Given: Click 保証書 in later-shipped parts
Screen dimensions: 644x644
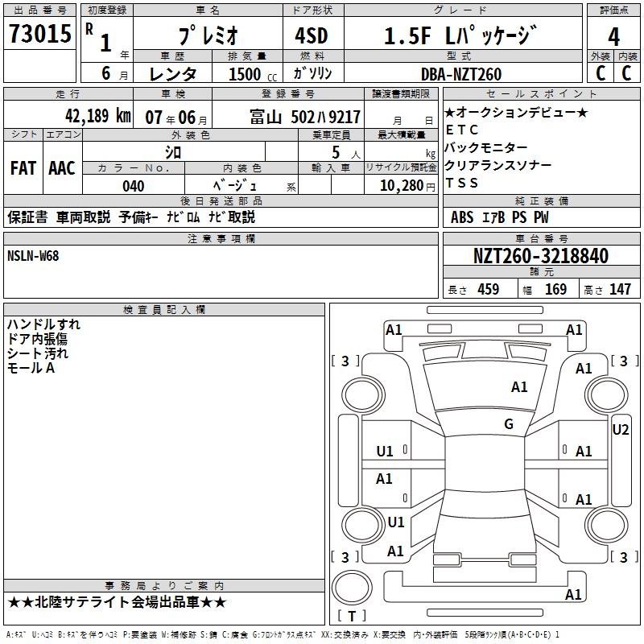Looking at the screenshot, I should (27, 217).
